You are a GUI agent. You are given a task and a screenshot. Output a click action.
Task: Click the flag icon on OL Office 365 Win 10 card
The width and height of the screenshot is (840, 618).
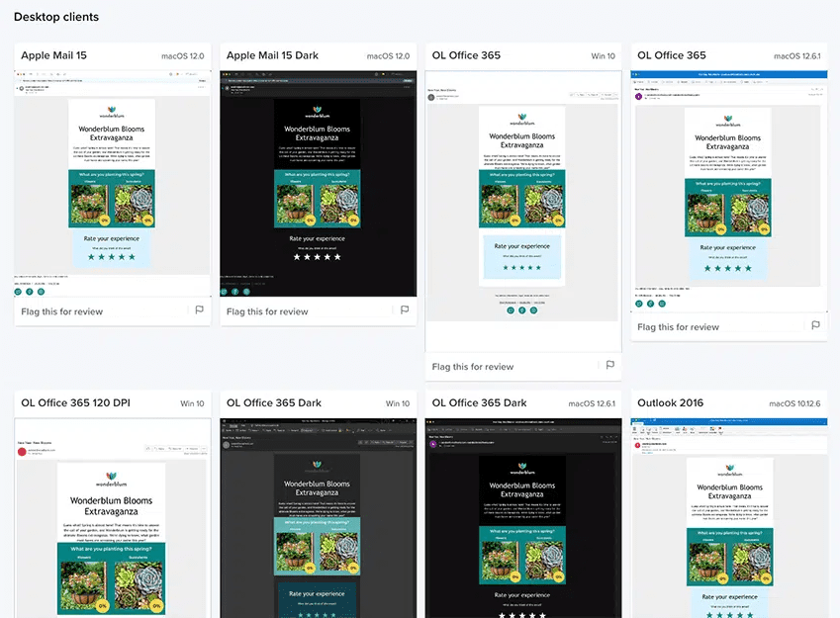click(610, 366)
